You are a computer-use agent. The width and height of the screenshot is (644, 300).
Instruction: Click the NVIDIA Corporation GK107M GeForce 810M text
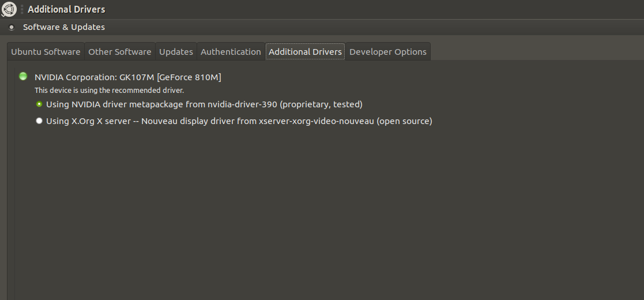(128, 77)
